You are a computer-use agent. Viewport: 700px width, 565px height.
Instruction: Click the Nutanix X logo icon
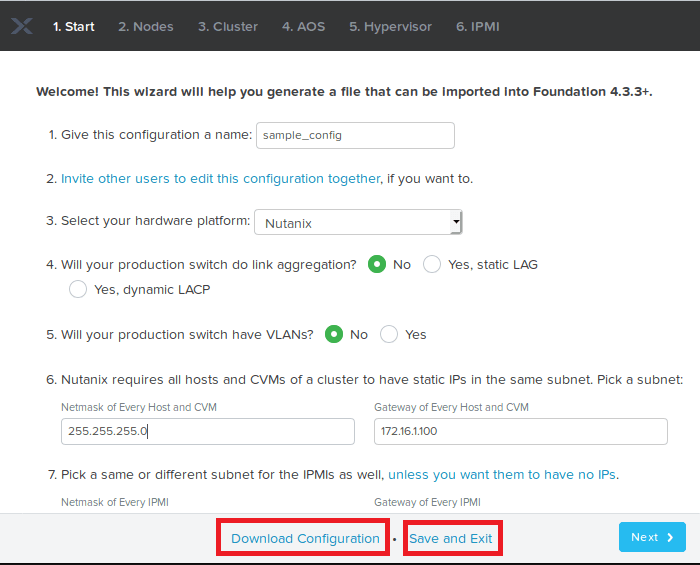21,26
